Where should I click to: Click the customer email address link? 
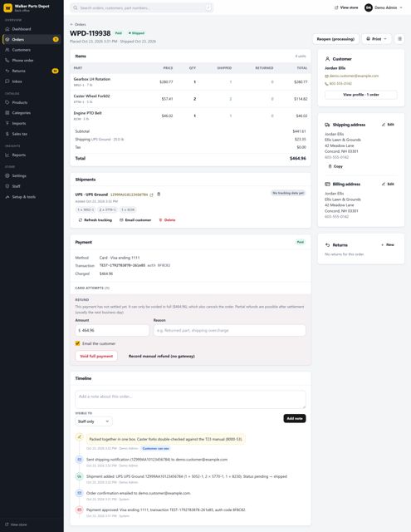[x=354, y=76]
